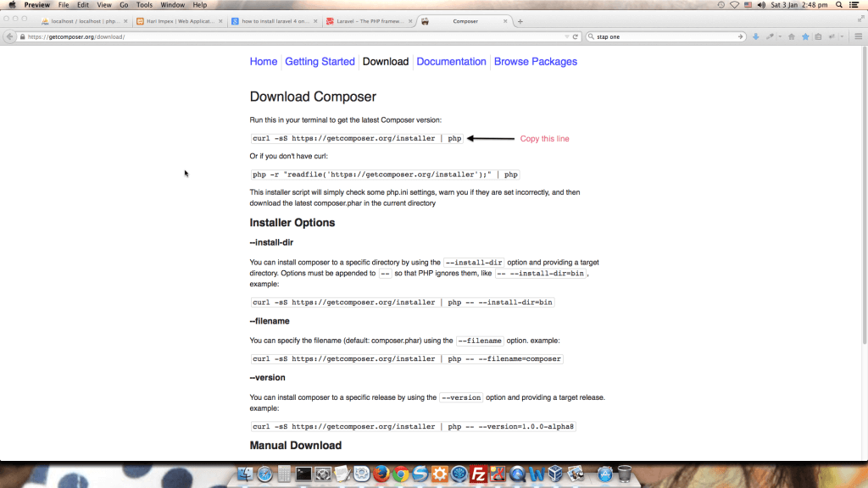The height and width of the screenshot is (488, 868).
Task: Go back with the browser back arrow
Action: tap(9, 36)
